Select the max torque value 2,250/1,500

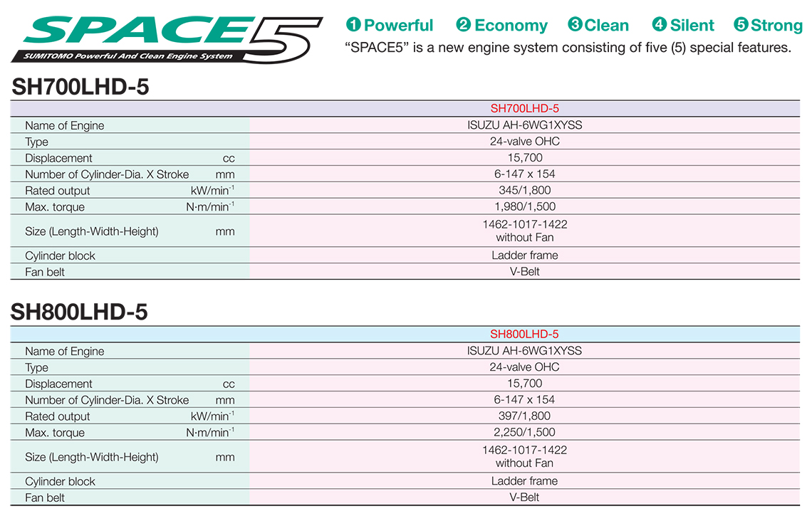point(524,432)
